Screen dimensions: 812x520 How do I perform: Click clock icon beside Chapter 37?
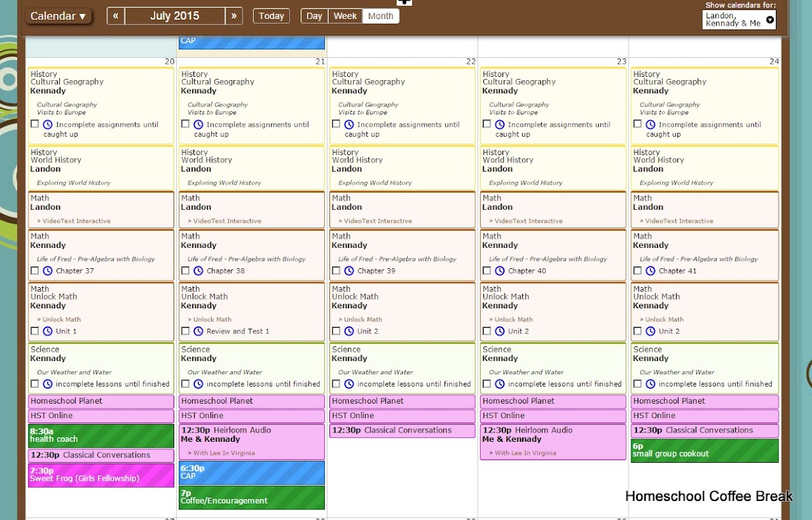[x=48, y=271]
